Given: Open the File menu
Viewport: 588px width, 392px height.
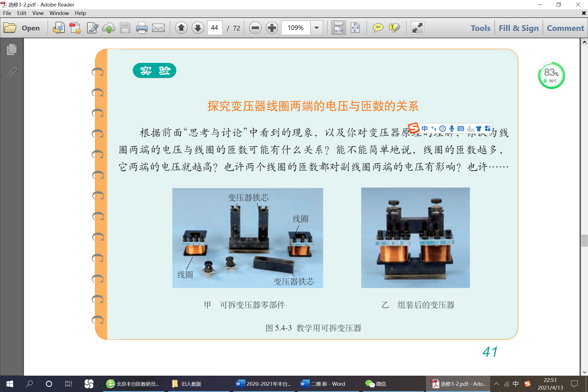Looking at the screenshot, I should click(7, 13).
